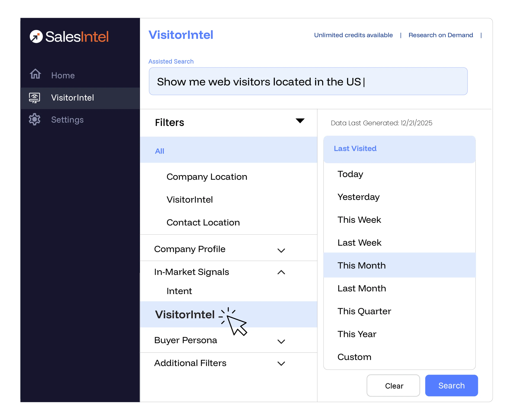Expand the Buyer Persona chevron
513x420 pixels.
(x=281, y=341)
